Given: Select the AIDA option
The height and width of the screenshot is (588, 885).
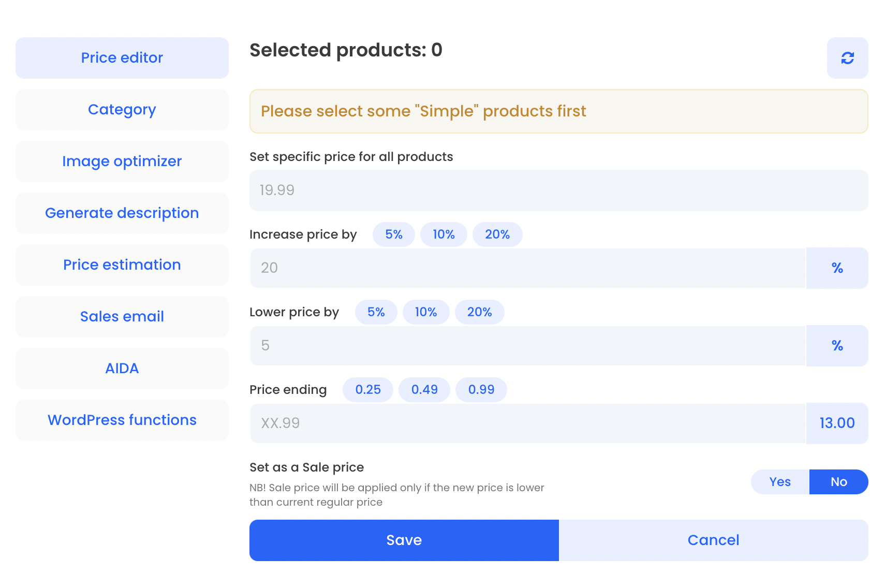Looking at the screenshot, I should (x=122, y=369).
